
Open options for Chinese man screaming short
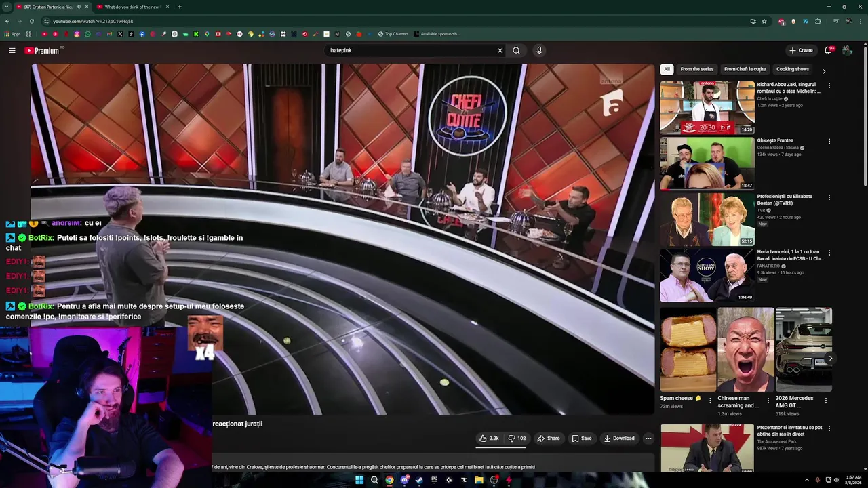(768, 401)
